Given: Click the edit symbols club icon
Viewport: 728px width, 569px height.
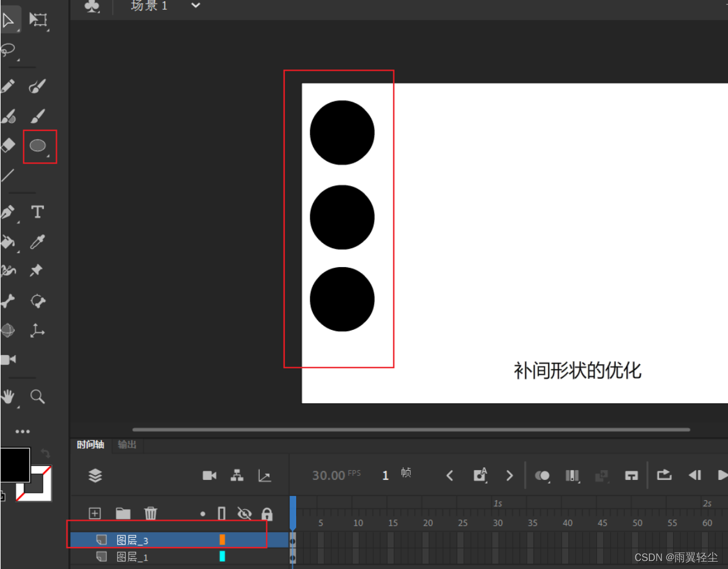Looking at the screenshot, I should 92,6.
